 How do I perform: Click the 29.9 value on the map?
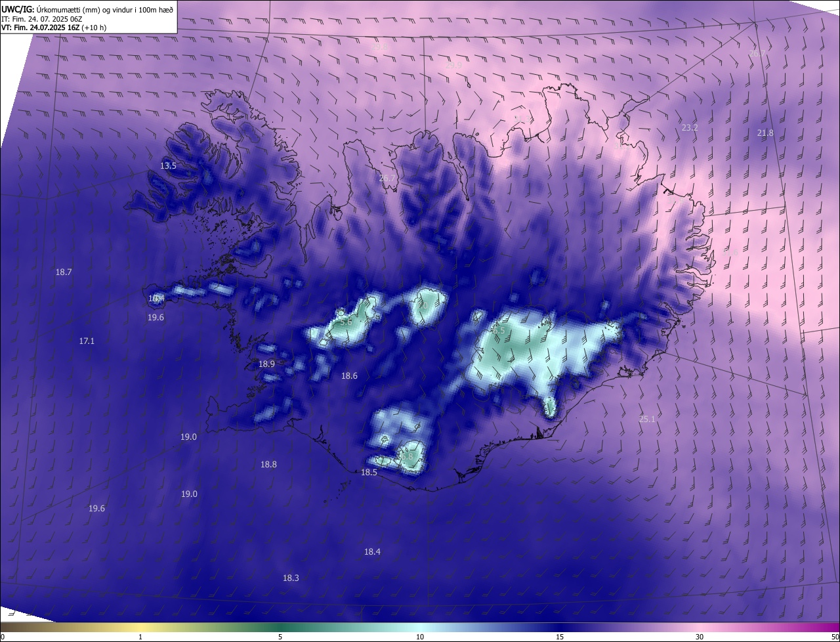point(453,65)
